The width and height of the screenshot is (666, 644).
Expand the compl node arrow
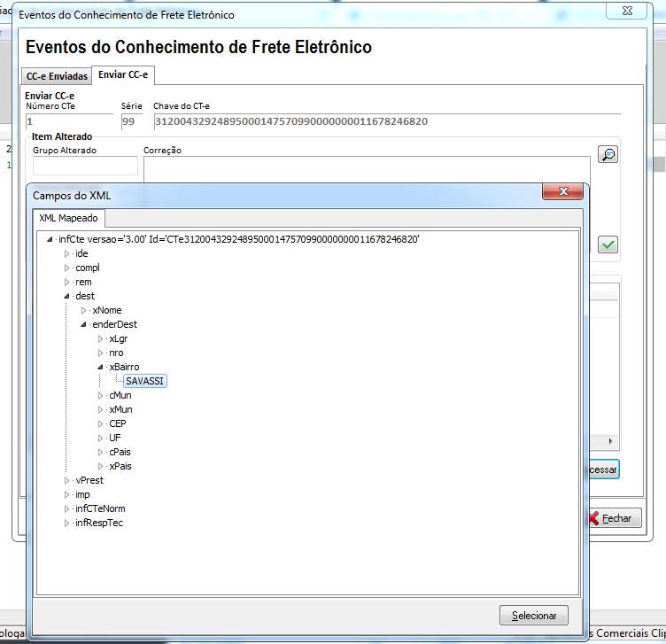coord(66,268)
